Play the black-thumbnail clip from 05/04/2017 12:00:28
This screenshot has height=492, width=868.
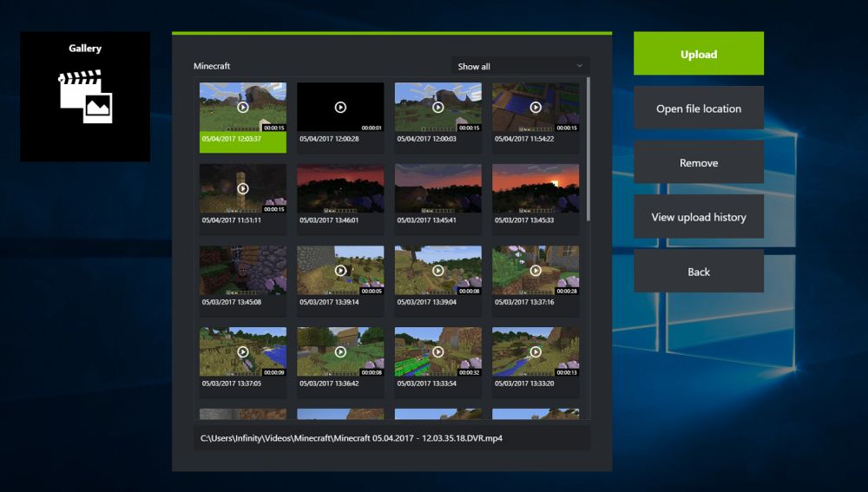pos(340,107)
